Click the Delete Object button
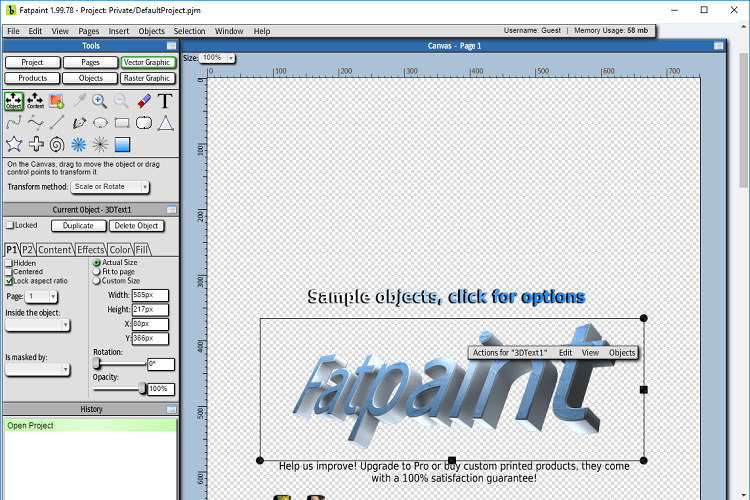 [x=136, y=226]
